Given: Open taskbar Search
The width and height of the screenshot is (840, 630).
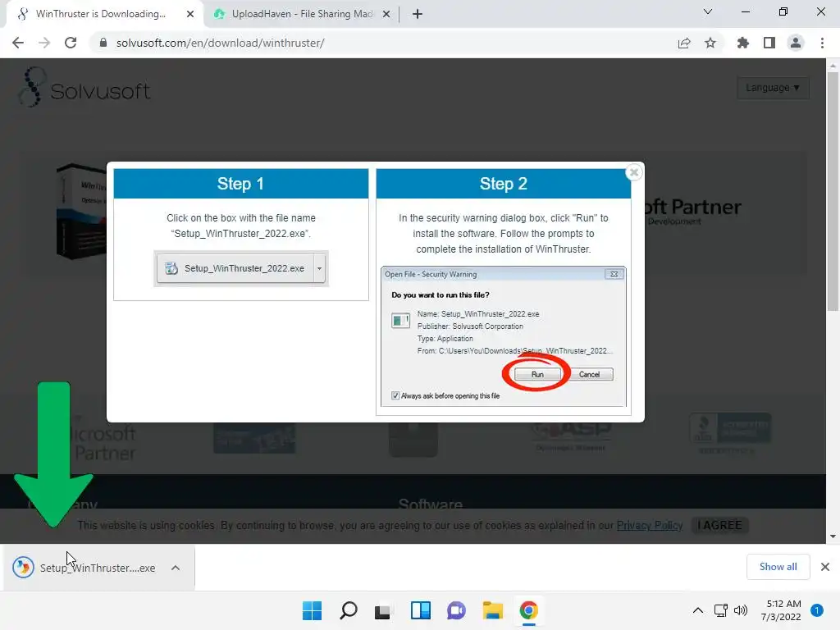Looking at the screenshot, I should [348, 610].
